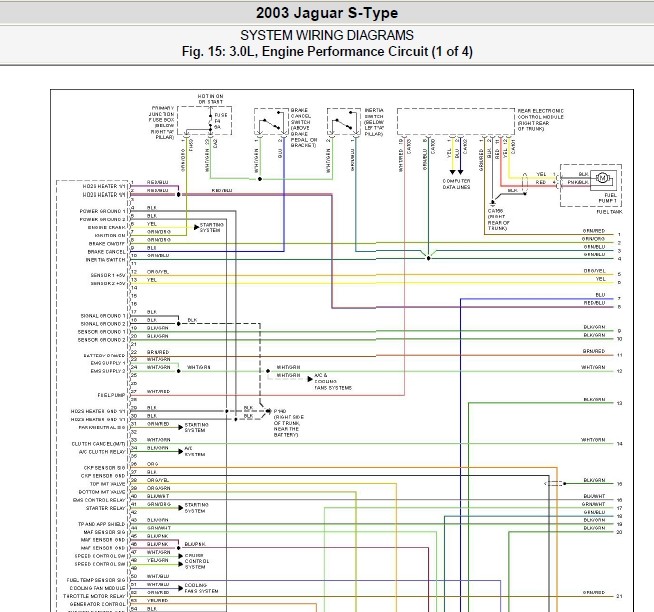
Task: Click the "TOP IMT VALVE" pin label
Action: 107,484
